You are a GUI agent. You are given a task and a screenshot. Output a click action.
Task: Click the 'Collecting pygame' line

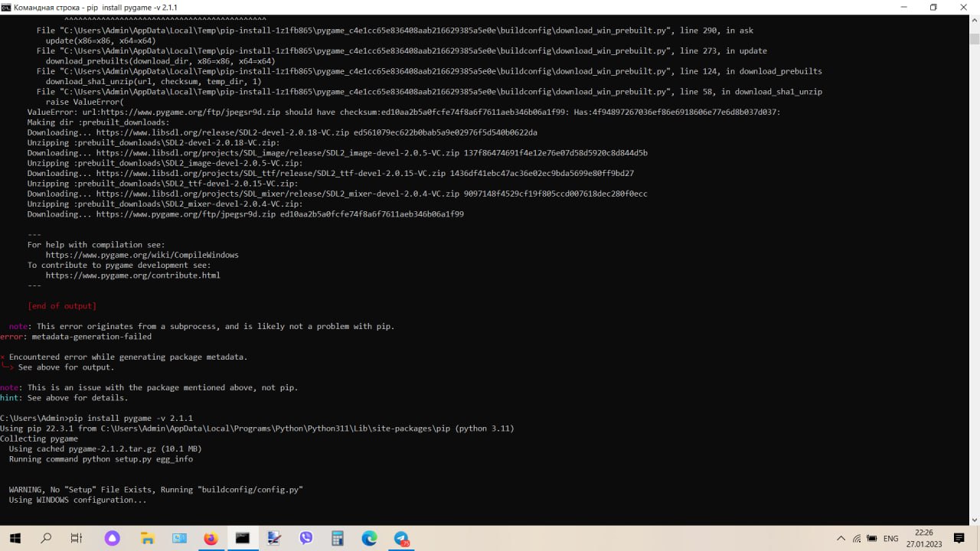point(39,439)
